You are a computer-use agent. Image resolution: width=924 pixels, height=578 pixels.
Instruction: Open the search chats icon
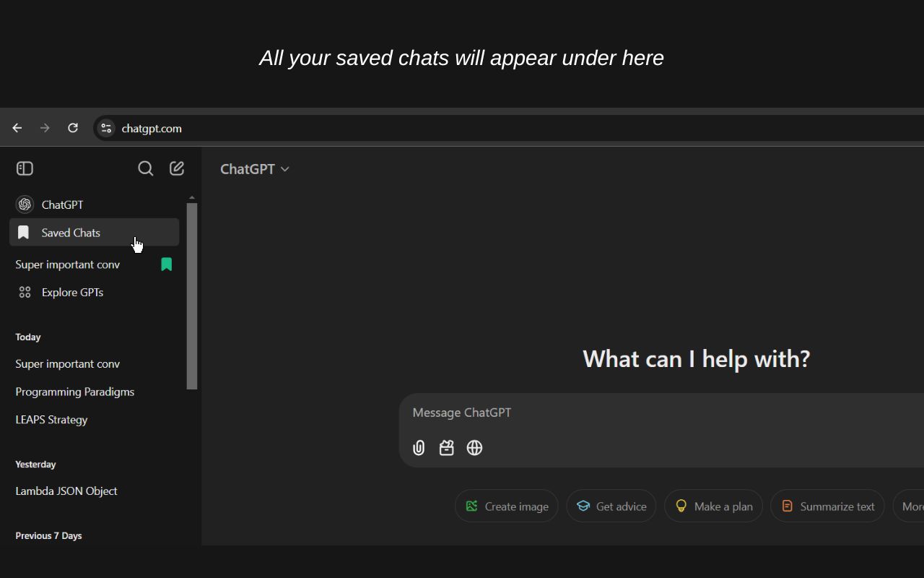point(145,168)
